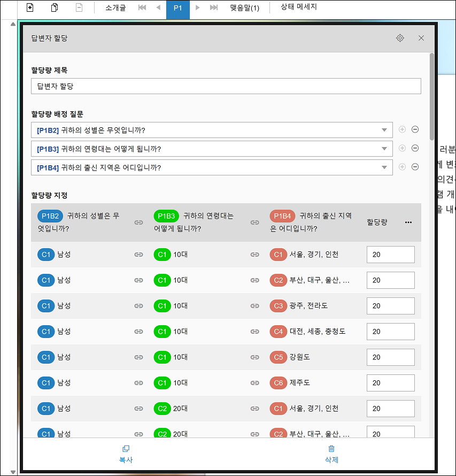
Task: Click header link icon between P1B2 and P1B3
Action: click(138, 222)
